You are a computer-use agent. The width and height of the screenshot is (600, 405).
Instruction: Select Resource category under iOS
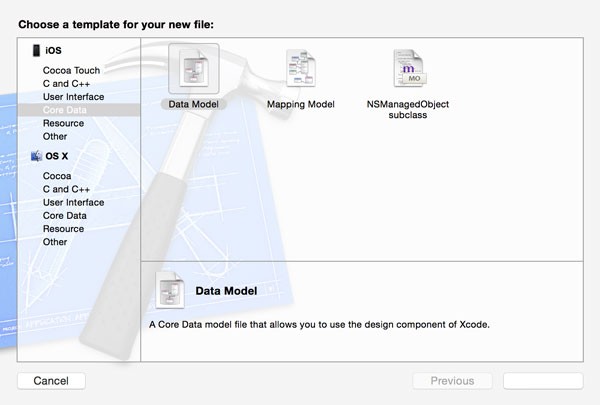click(64, 123)
